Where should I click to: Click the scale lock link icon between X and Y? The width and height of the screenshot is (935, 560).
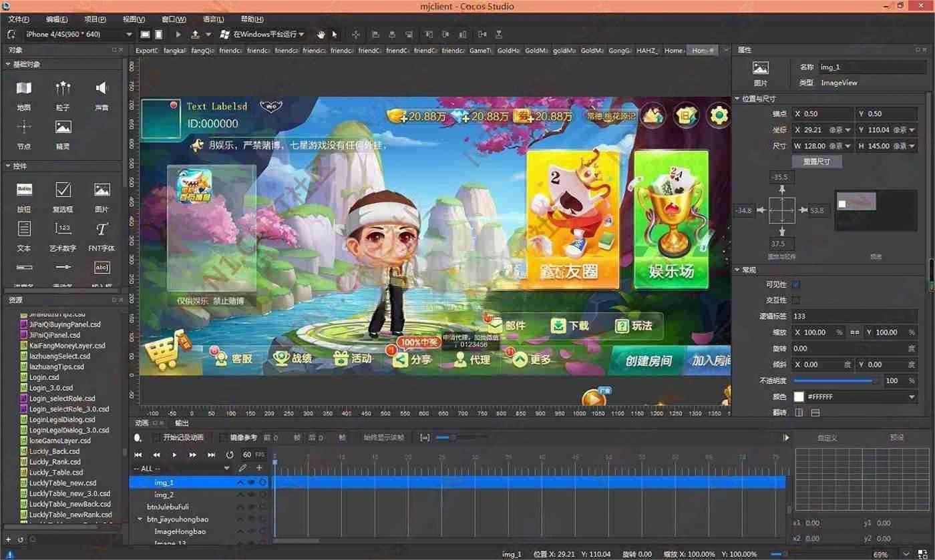click(855, 332)
